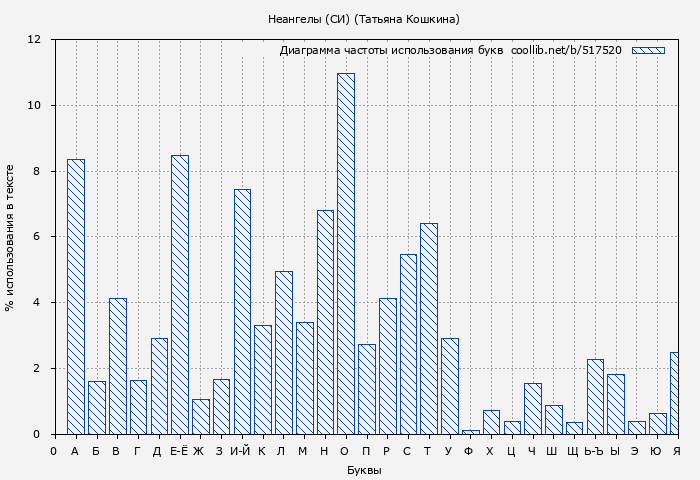Click the bar for letter Т
The width and height of the screenshot is (700, 480).
coord(429,328)
